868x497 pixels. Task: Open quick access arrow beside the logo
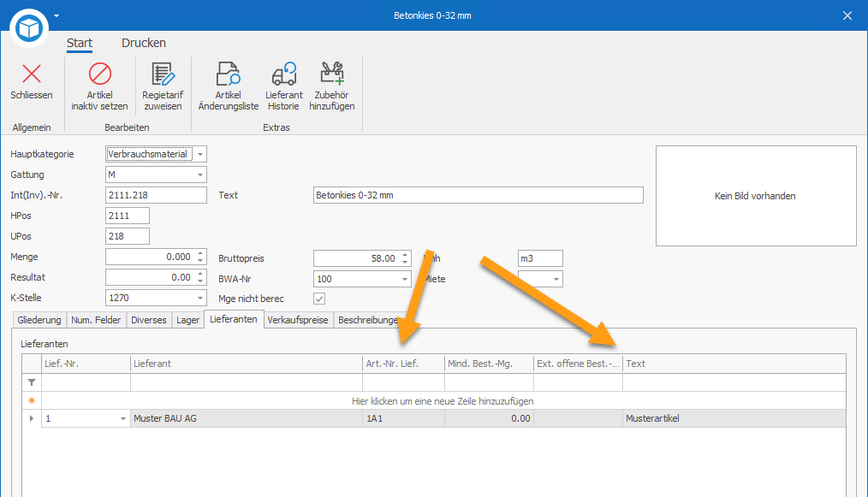coord(56,15)
